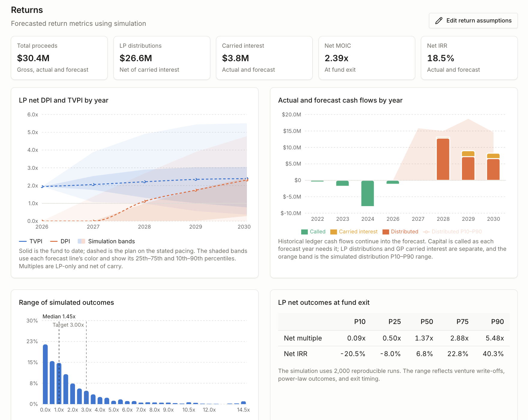Image resolution: width=528 pixels, height=420 pixels.
Task: Select the Net MOIC 2.39x card
Action: [x=367, y=58]
